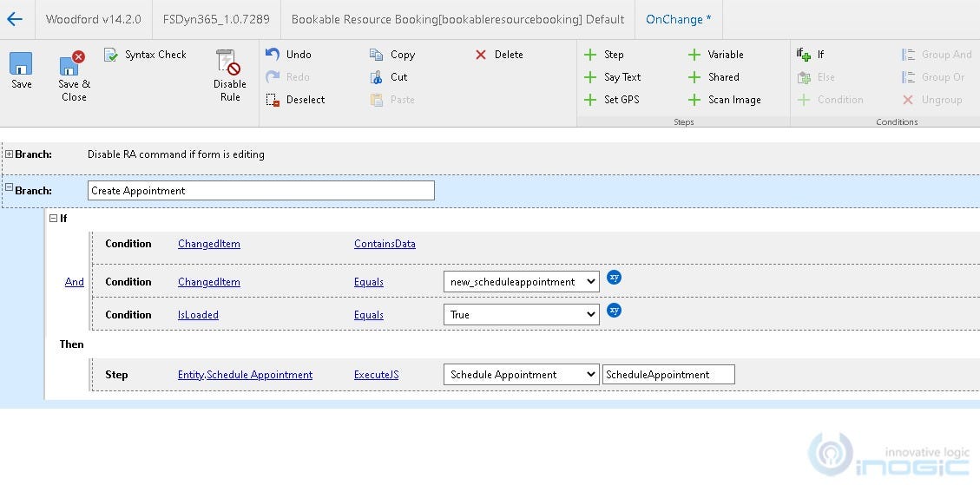The image size is (980, 485).
Task: Click the And operator link
Action: pos(75,281)
